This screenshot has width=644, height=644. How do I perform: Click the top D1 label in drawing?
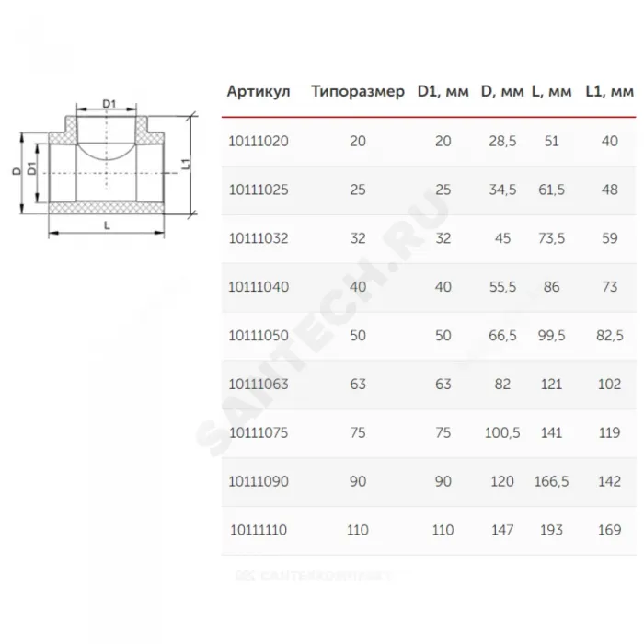109,103
